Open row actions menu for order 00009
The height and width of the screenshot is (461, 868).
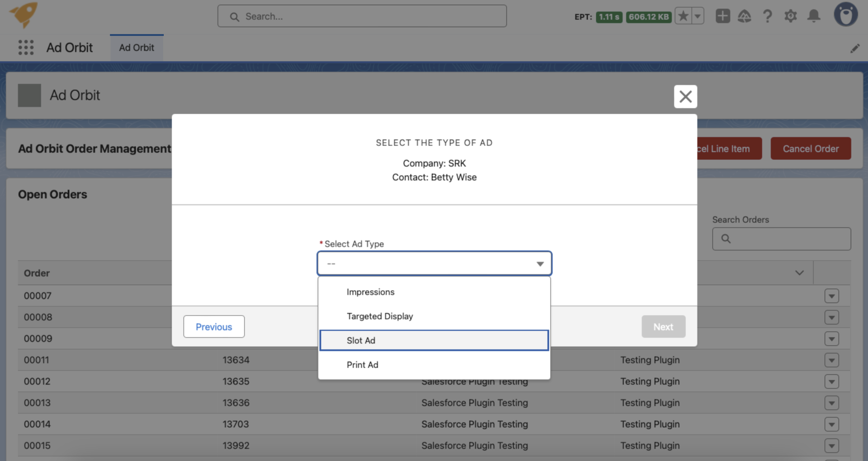coord(832,339)
